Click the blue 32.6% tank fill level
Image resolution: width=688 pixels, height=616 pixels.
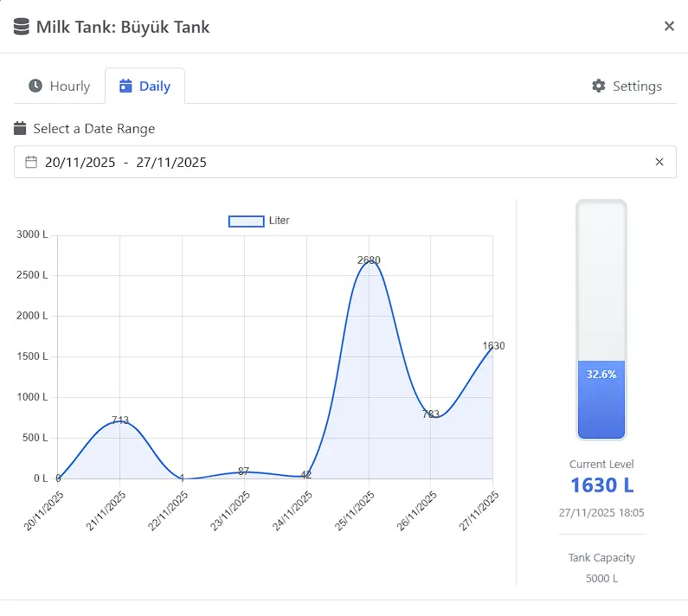601,398
